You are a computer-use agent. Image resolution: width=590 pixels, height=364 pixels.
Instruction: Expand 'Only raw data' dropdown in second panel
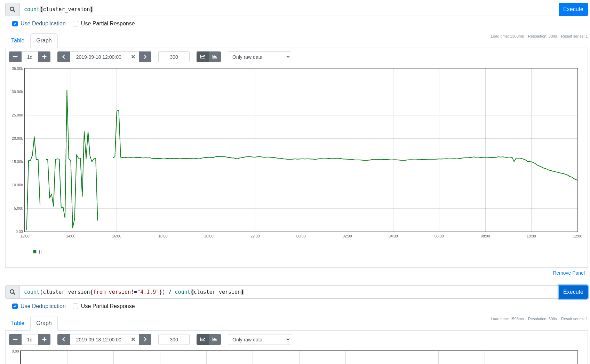click(259, 340)
